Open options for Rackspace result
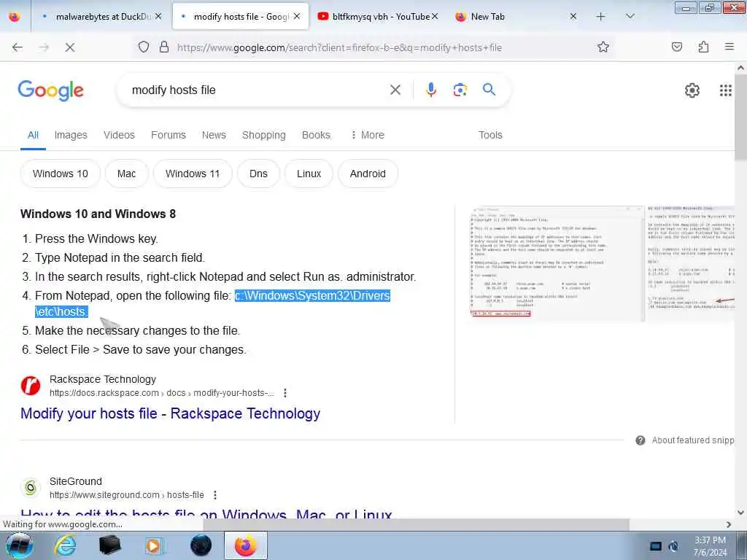 [285, 393]
